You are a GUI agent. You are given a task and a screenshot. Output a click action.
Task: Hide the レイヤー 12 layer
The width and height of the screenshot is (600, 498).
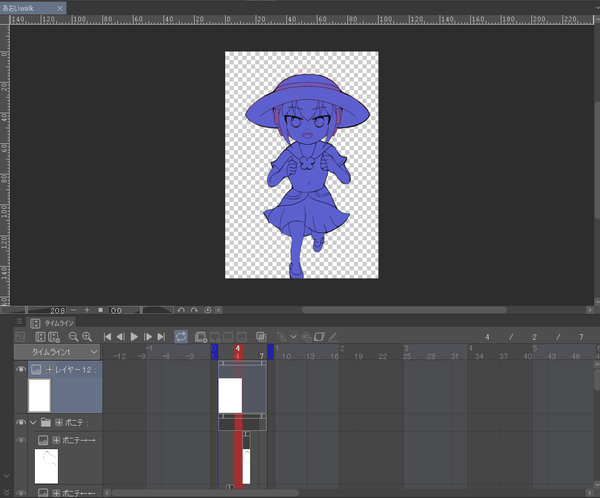(x=22, y=370)
